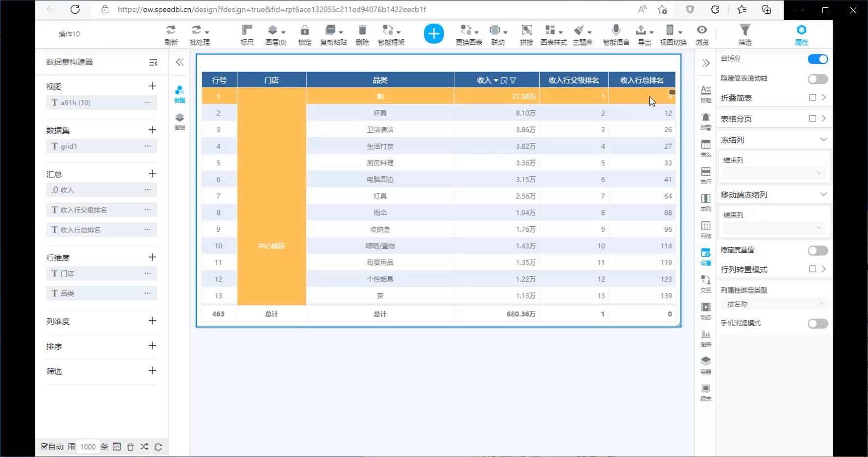
Task: Click the row limit input field
Action: [x=88, y=447]
